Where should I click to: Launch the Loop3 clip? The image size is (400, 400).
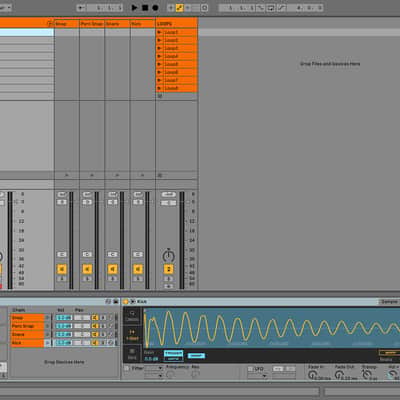(160, 48)
